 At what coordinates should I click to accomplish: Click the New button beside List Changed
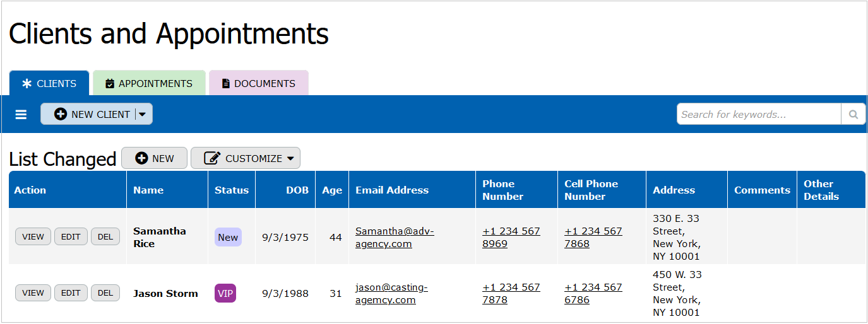point(154,158)
